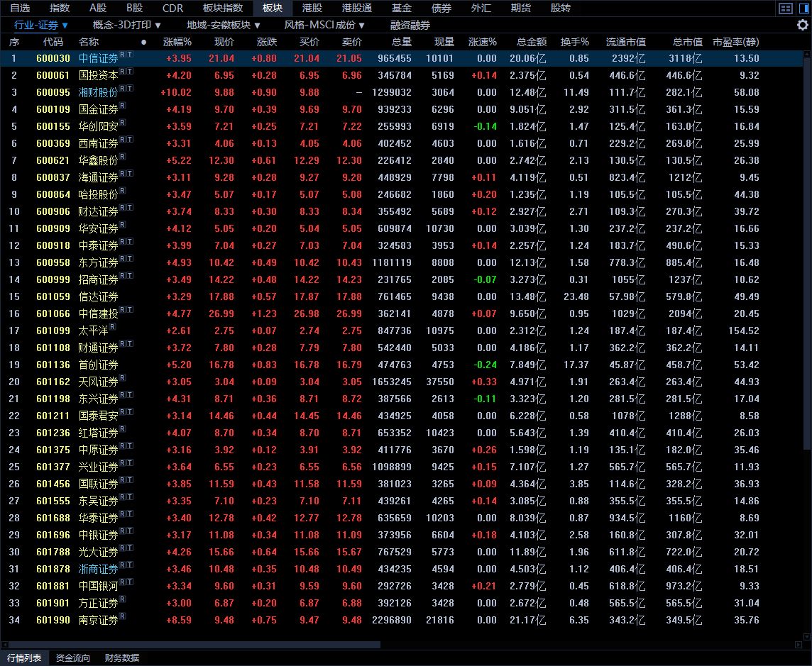Select stock 浙商证券

click(99, 570)
